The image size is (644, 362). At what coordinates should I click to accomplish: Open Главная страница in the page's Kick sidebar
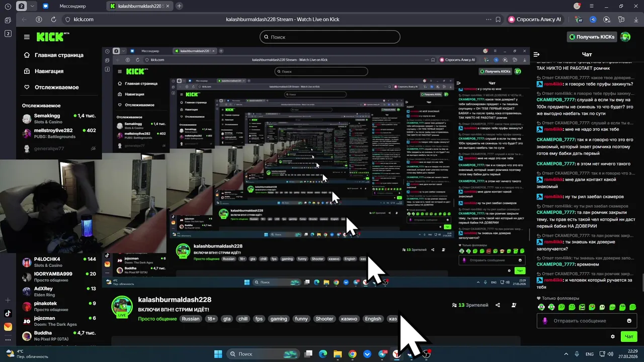point(54,55)
